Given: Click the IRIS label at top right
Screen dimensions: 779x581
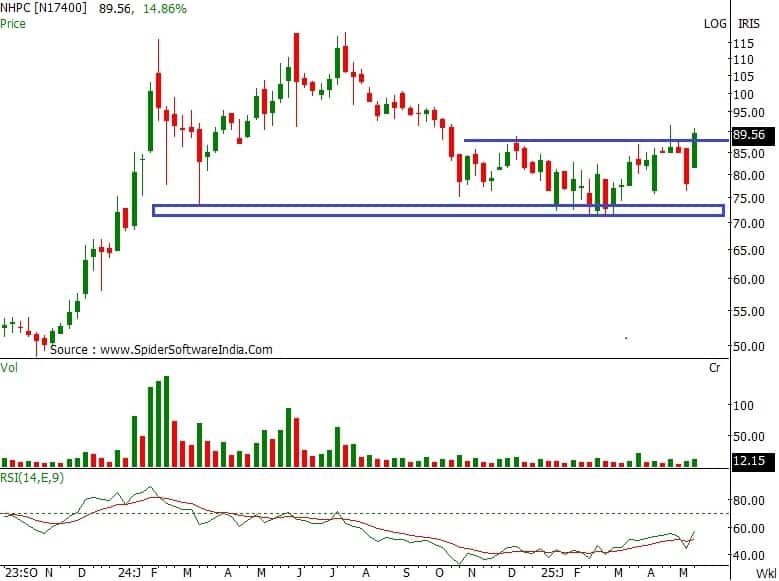Looking at the screenshot, I should 750,22.
